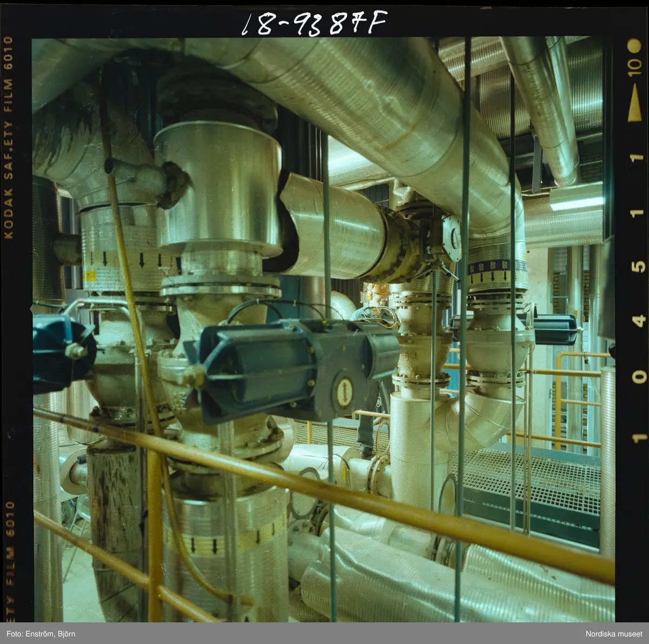Image resolution: width=649 pixels, height=644 pixels.
Task: Click the lower ETY FILM 6010 edge text
Action: [8, 560]
